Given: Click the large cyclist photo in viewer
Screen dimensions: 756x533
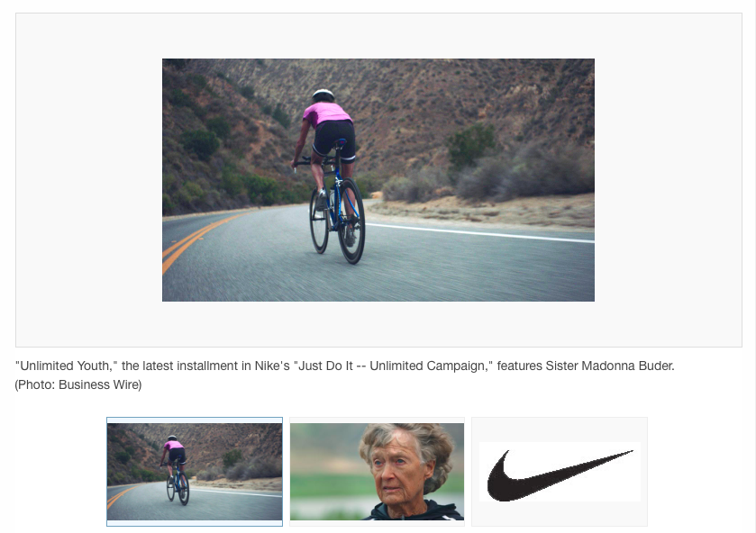Looking at the screenshot, I should point(378,180).
